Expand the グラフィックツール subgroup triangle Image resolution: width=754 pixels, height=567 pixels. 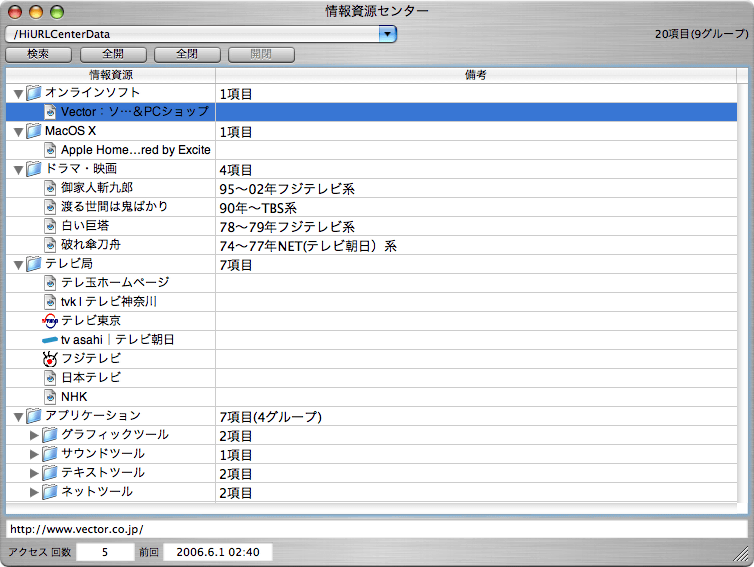tap(34, 435)
